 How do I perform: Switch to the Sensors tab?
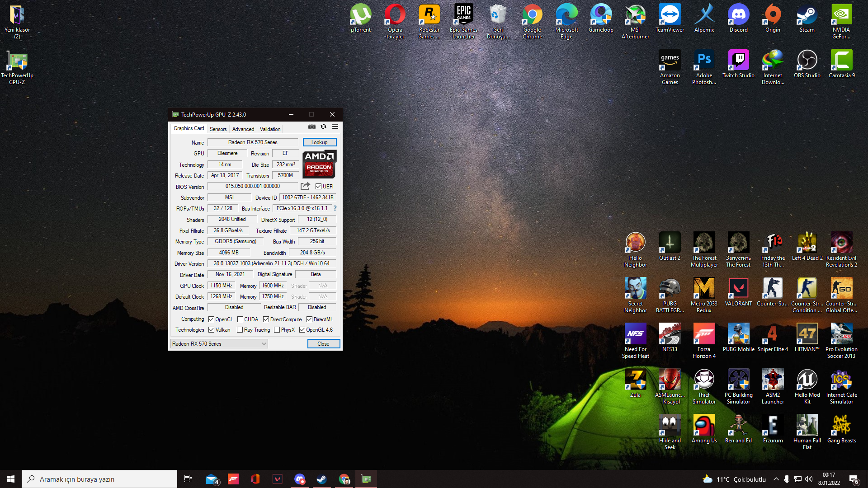(x=218, y=129)
